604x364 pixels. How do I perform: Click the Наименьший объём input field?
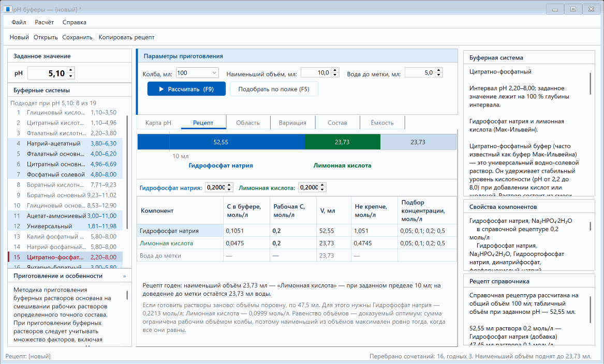tap(316, 73)
